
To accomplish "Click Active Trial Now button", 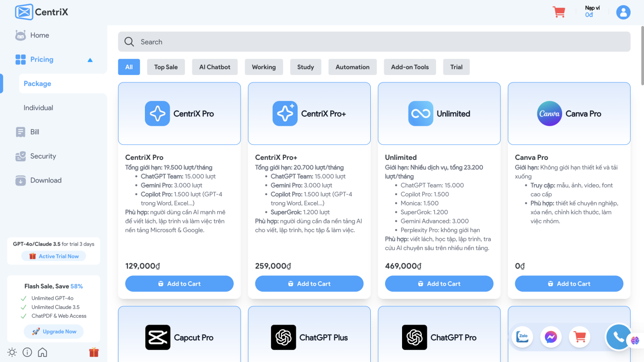I will [54, 256].
